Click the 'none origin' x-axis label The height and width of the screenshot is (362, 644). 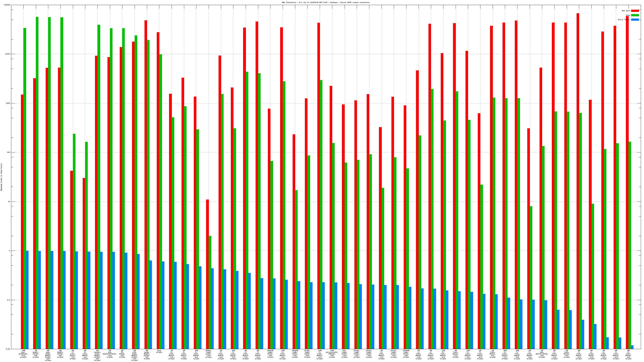(159, 352)
